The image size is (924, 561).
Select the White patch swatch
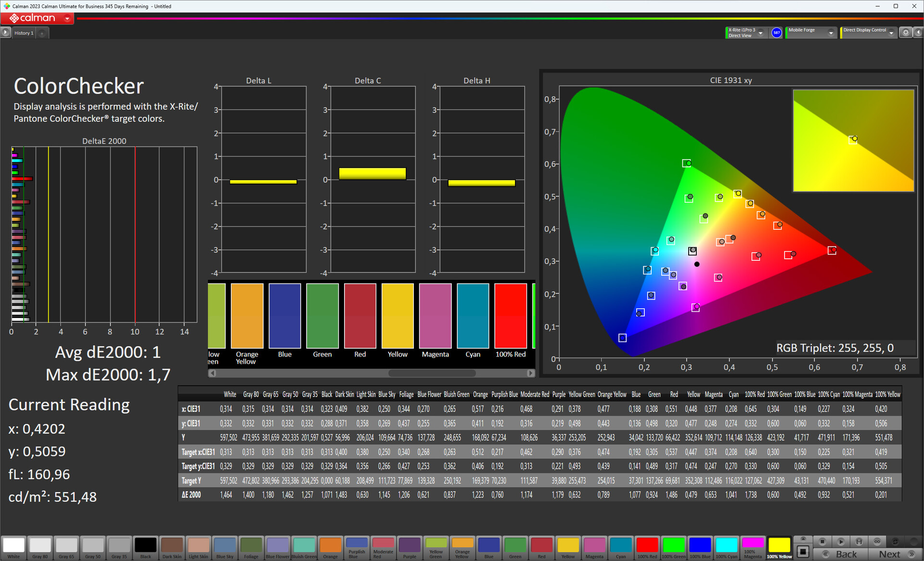pos(13,548)
